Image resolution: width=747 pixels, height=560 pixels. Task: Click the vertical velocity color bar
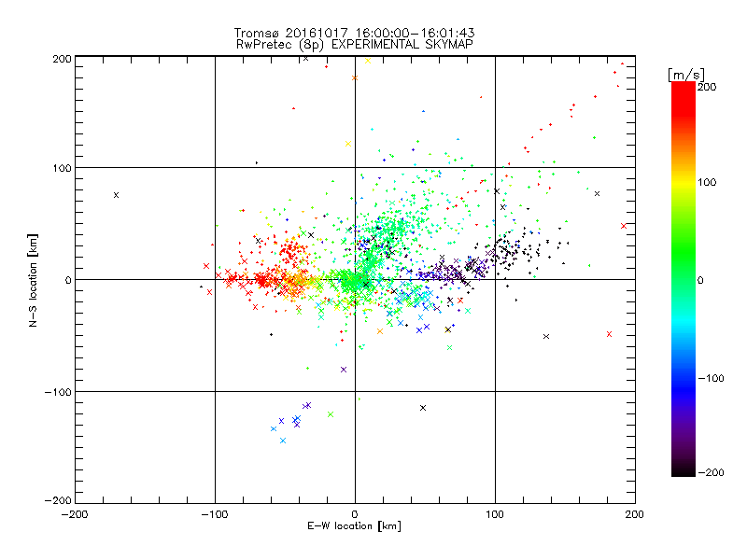684,279
